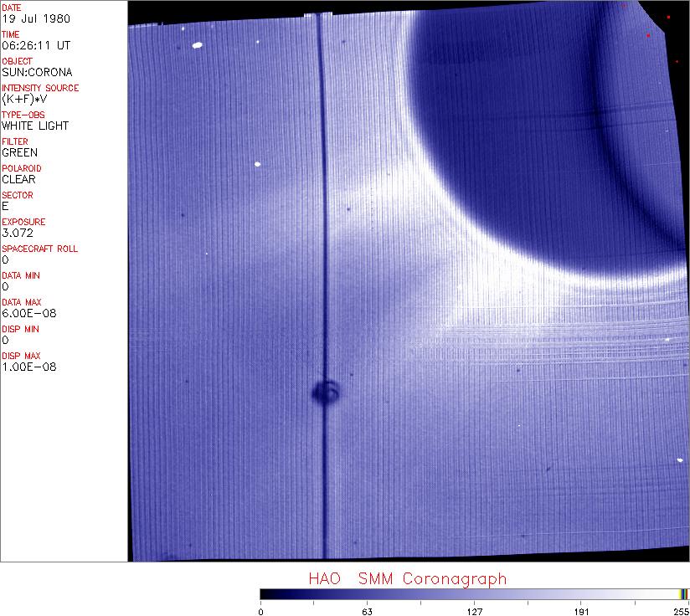The width and height of the screenshot is (690, 616).
Task: Click the time value '06:26:11 UT'
Action: (x=29, y=45)
